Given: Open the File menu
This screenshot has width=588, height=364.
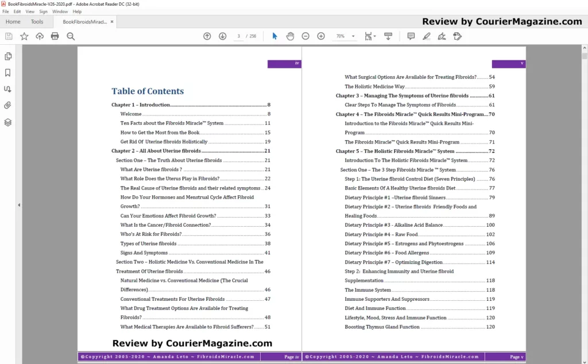Looking at the screenshot, I should tap(6, 11).
